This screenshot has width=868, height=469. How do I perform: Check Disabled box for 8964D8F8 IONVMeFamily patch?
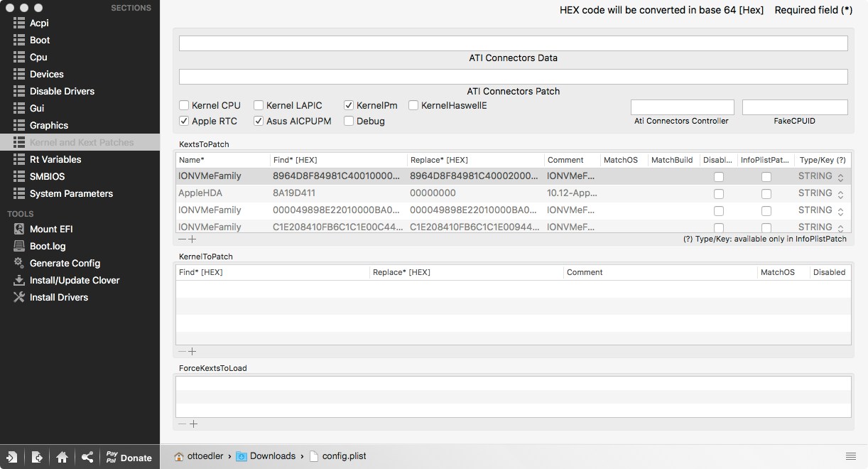point(719,176)
